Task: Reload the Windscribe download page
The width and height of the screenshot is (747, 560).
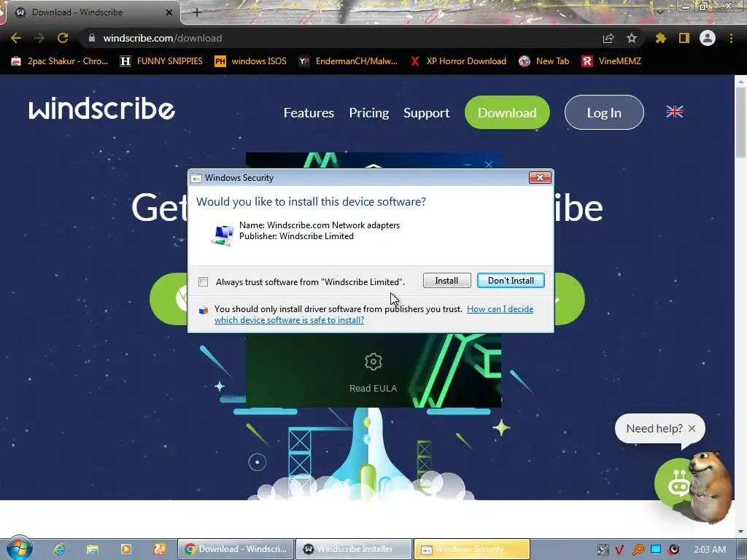Action: pyautogui.click(x=63, y=38)
